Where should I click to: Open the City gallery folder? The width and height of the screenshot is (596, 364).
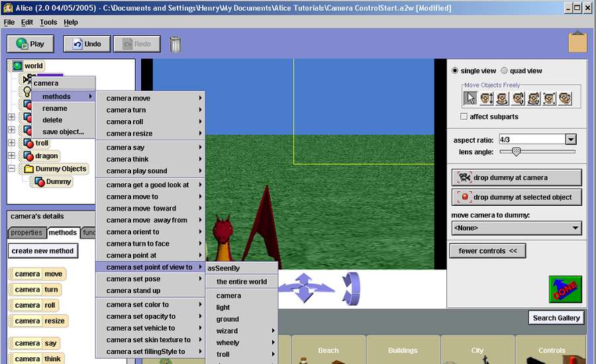[x=477, y=350]
